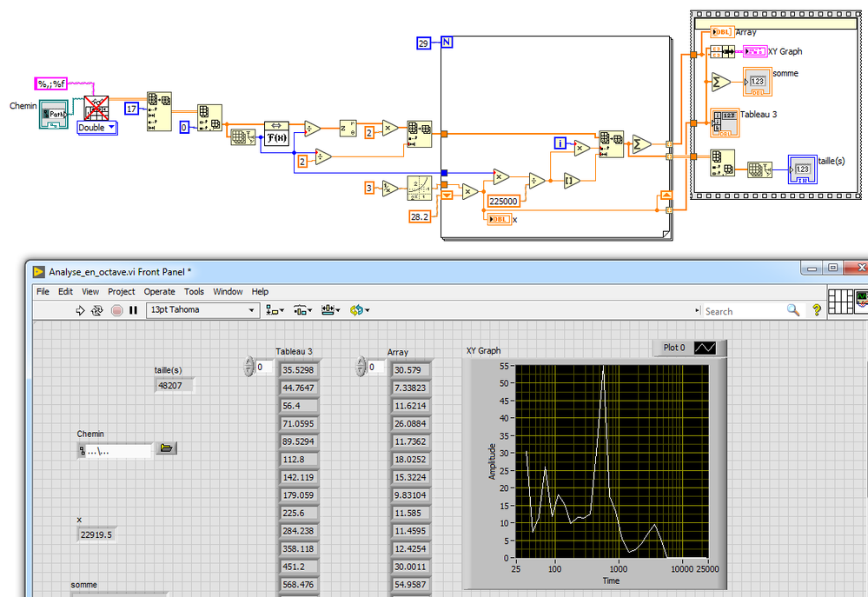Open the Help menu
The image size is (868, 597).
point(260,292)
